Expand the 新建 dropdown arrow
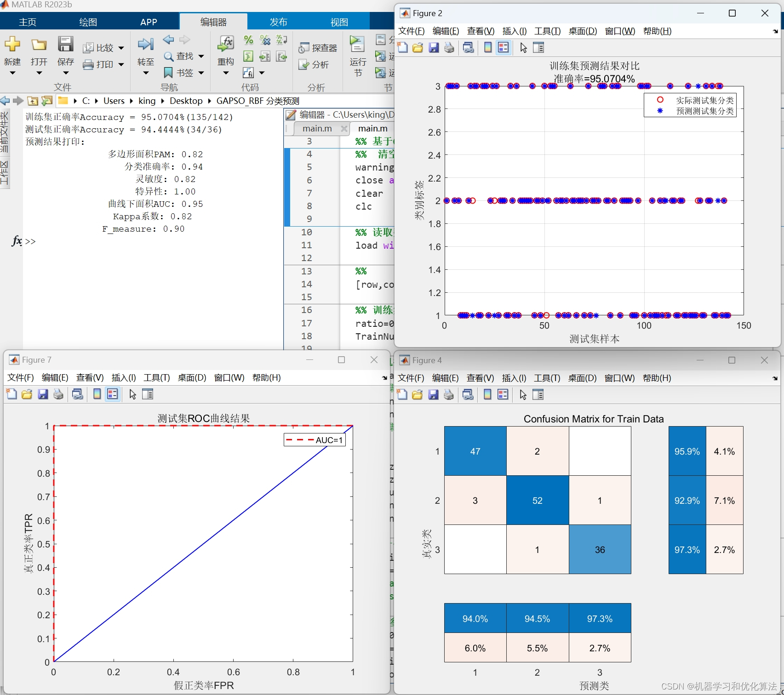 click(x=12, y=73)
